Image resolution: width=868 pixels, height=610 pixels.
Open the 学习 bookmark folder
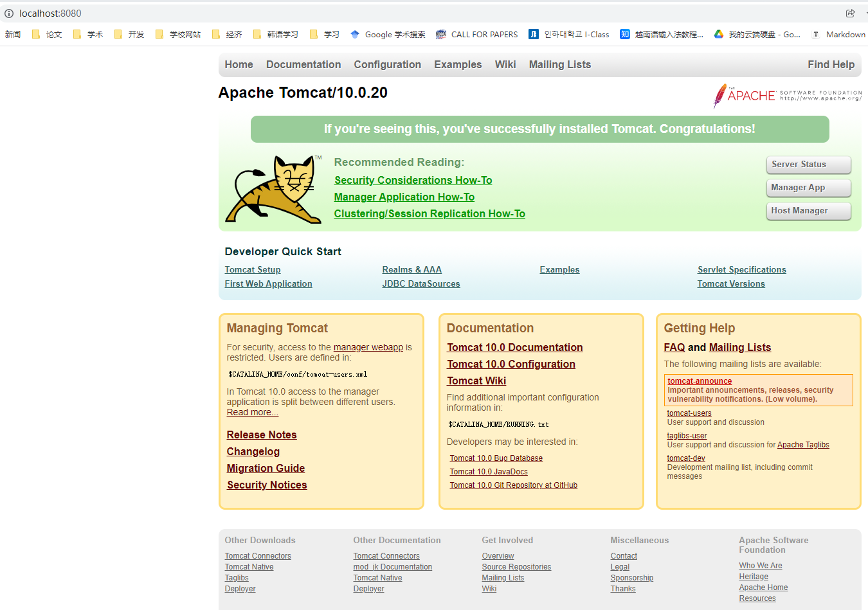(x=325, y=35)
